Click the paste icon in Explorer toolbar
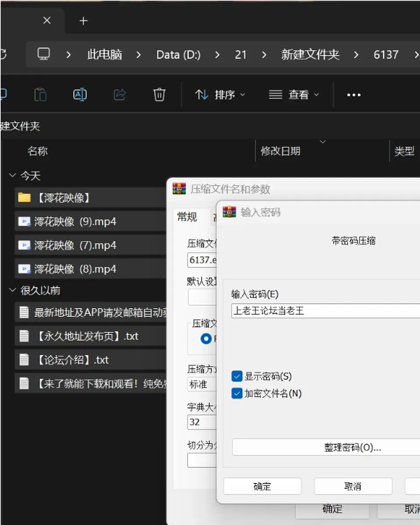This screenshot has width=420, height=525. 40,94
